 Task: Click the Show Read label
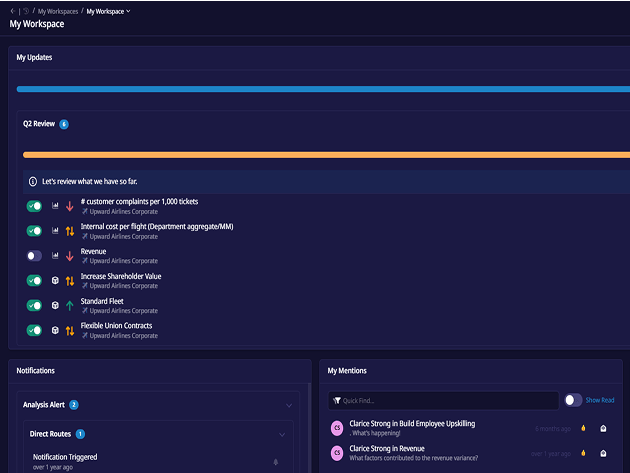[x=600, y=400]
